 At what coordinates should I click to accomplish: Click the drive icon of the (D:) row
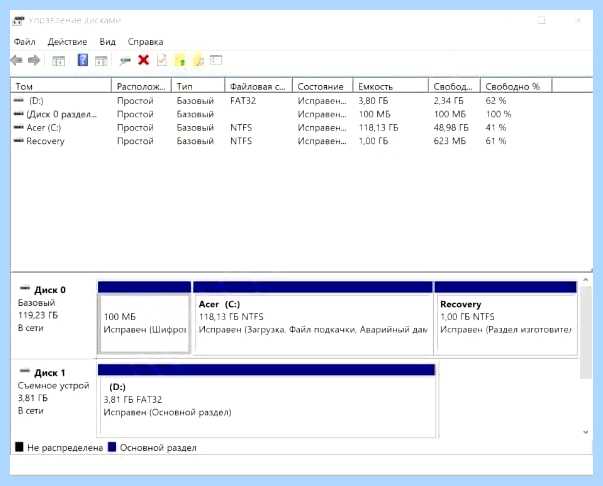(18, 100)
